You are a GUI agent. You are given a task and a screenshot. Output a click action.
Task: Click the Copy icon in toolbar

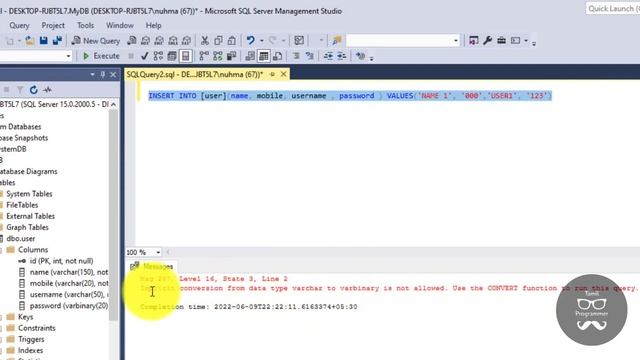point(218,40)
